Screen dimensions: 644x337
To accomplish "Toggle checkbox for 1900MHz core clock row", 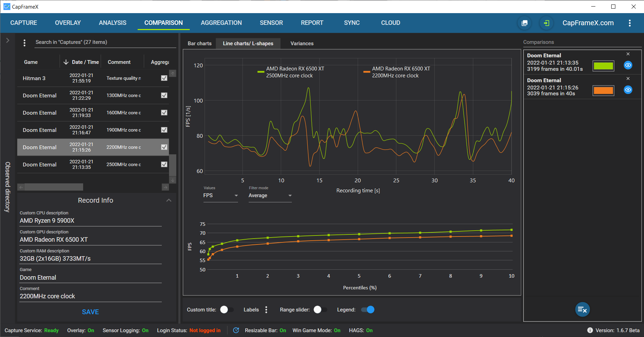I will coord(164,130).
